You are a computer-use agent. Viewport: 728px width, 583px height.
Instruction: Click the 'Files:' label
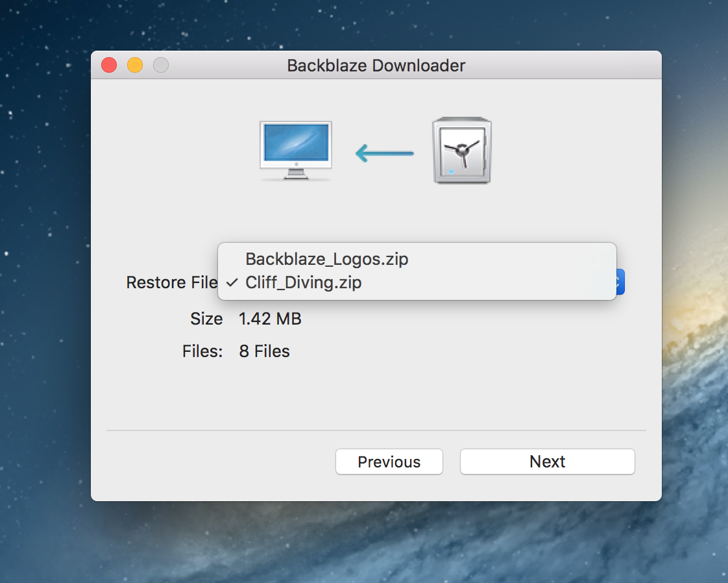tap(202, 352)
